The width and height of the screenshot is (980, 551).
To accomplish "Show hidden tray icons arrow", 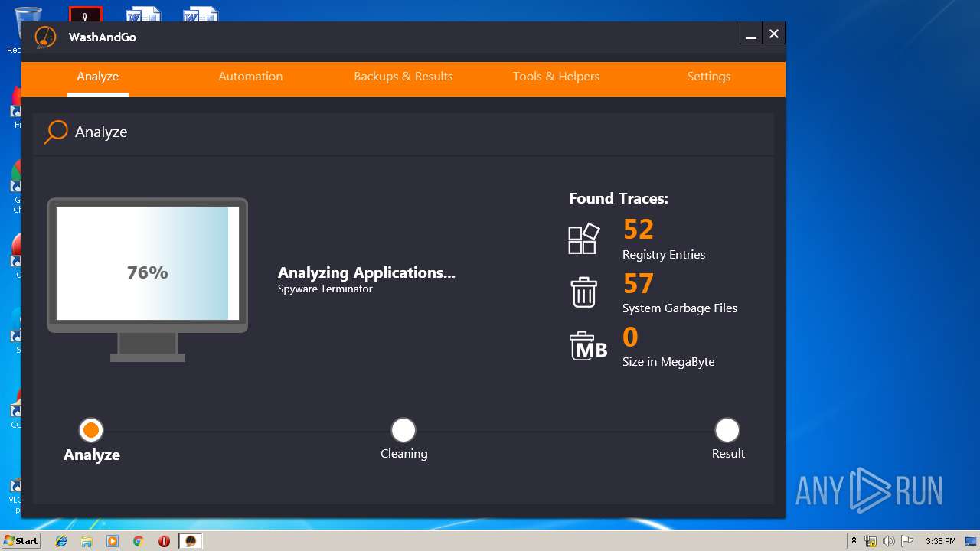I will 854,541.
